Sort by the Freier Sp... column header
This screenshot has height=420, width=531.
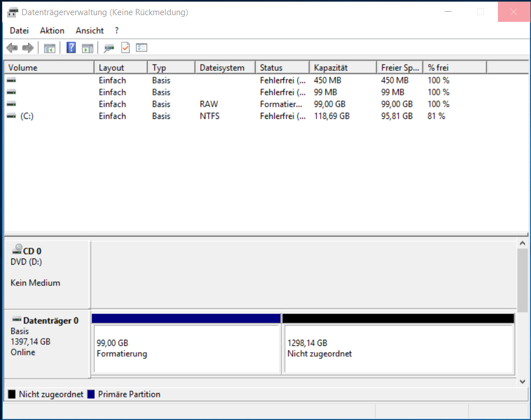pyautogui.click(x=400, y=67)
